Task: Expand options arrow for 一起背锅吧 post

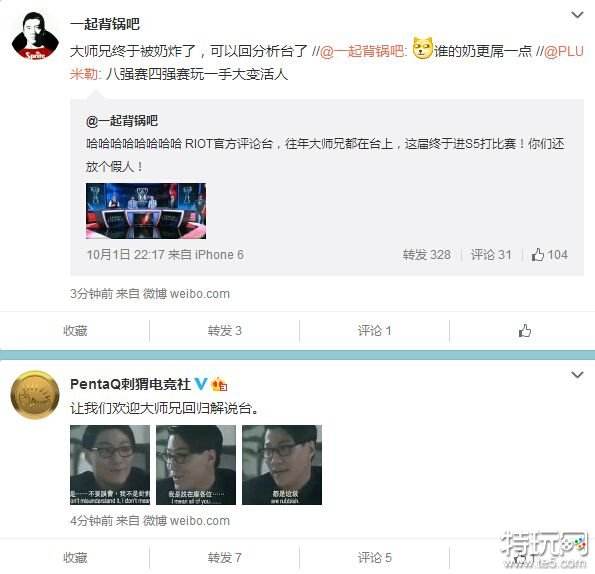Action: (577, 15)
